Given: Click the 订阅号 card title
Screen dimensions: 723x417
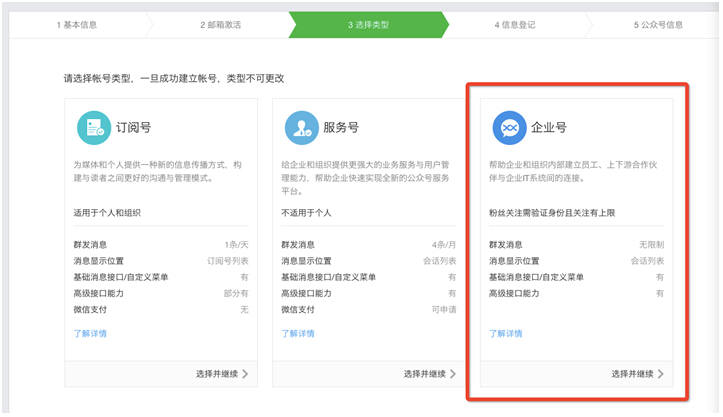Looking at the screenshot, I should click(136, 128).
